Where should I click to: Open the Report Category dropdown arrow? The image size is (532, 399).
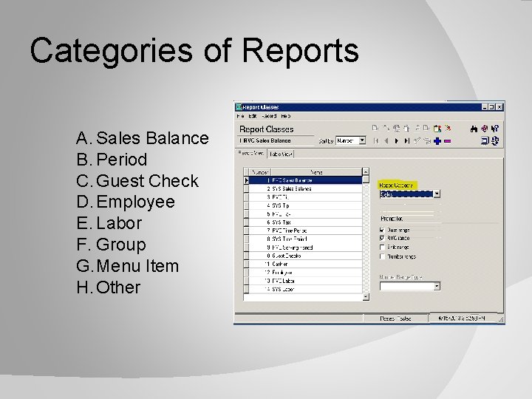pyautogui.click(x=437, y=194)
